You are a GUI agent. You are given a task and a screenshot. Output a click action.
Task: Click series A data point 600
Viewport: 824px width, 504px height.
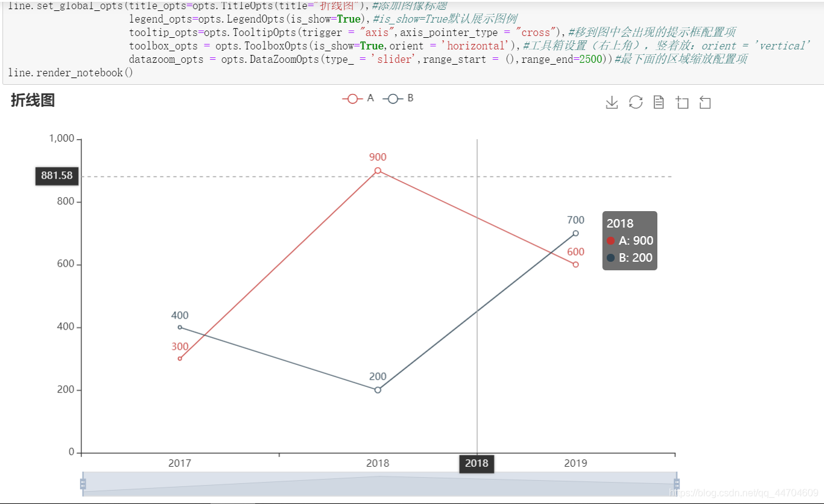pyautogui.click(x=576, y=264)
